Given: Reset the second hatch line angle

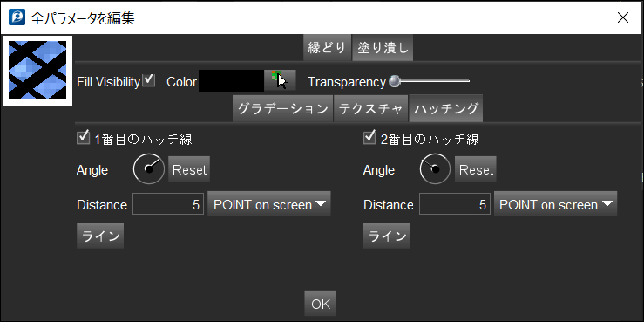Looking at the screenshot, I should pos(476,169).
